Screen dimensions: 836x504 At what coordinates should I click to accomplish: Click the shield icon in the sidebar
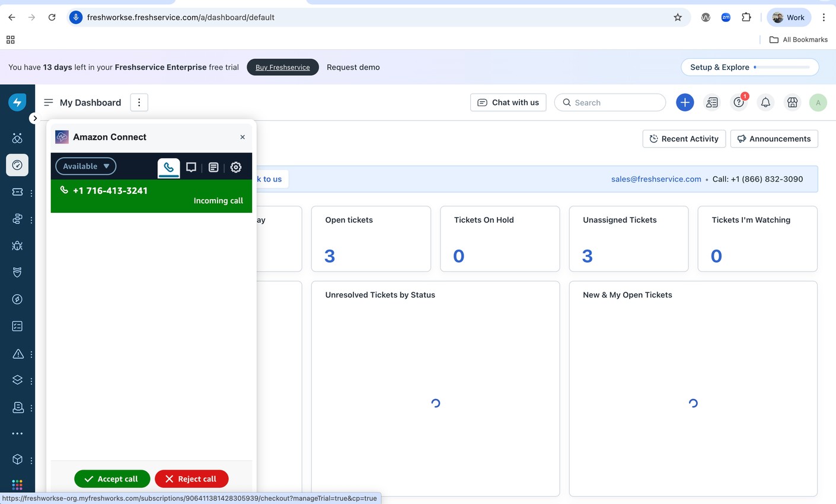tap(17, 272)
